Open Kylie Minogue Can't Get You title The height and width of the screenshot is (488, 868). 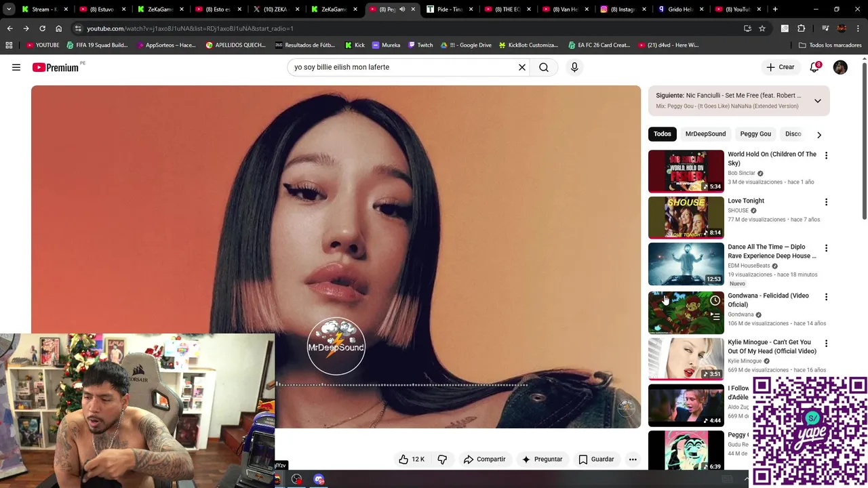(772, 347)
